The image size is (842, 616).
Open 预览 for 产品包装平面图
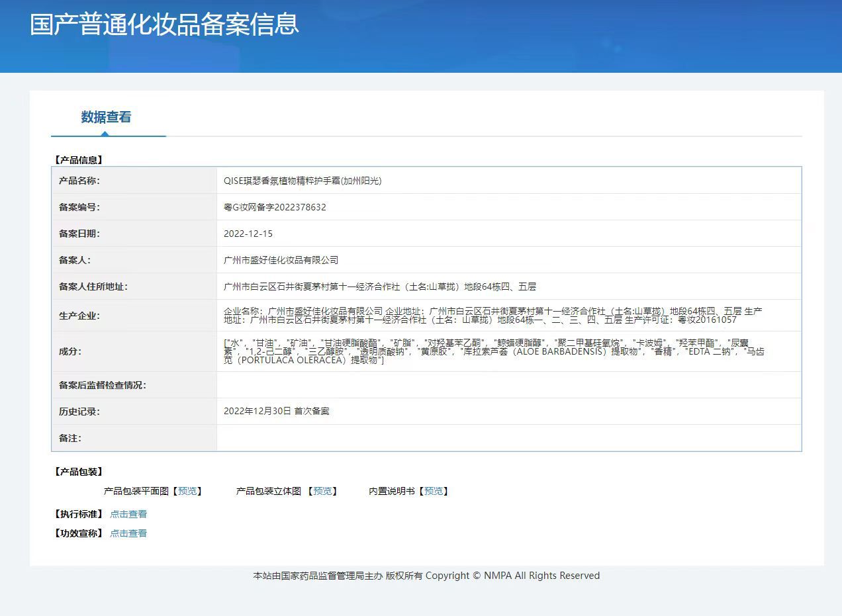(x=187, y=491)
